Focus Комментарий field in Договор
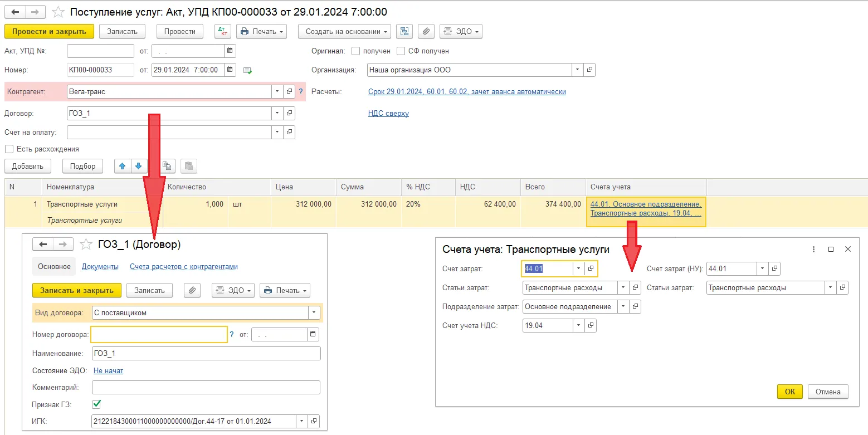This screenshot has height=435, width=868. point(206,387)
